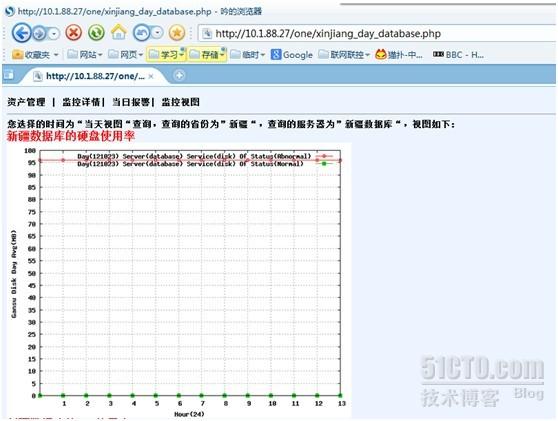Open the 资产管理 page link
The height and width of the screenshot is (421, 558).
[26, 102]
